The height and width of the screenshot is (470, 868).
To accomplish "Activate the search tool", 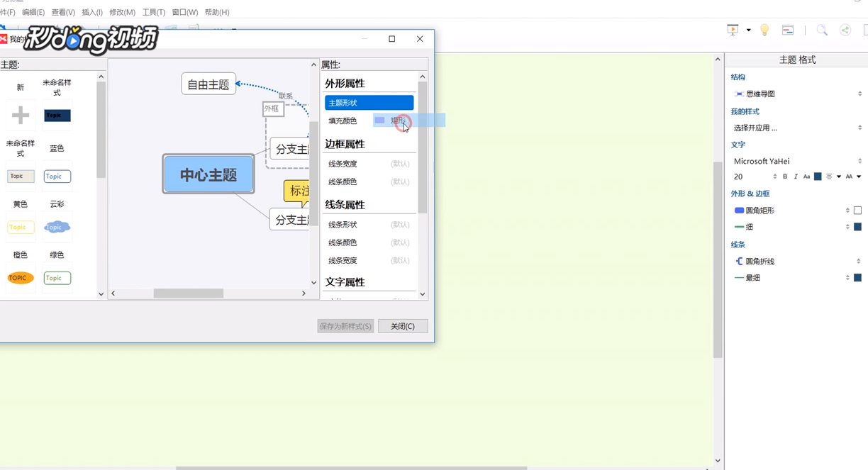I will pos(821,29).
